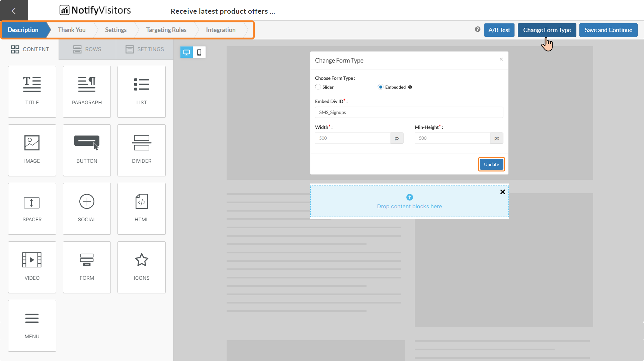Remove the drop content blocks row
The height and width of the screenshot is (361, 644).
pos(502,192)
